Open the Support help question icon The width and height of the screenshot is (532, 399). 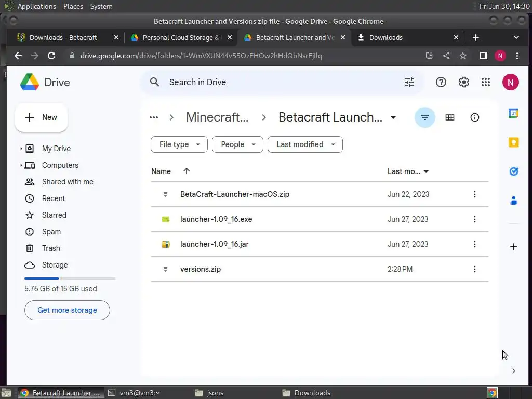(441, 82)
